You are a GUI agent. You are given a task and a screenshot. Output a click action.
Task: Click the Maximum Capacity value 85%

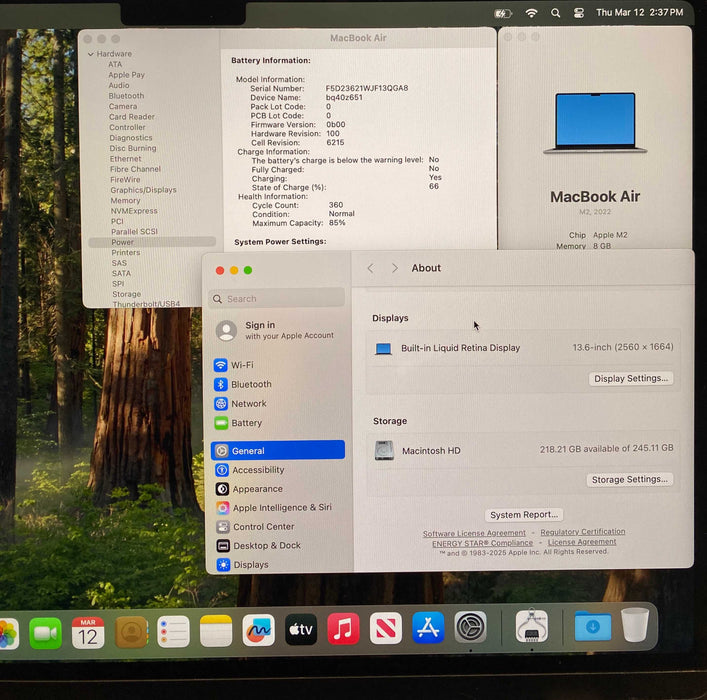coord(337,223)
